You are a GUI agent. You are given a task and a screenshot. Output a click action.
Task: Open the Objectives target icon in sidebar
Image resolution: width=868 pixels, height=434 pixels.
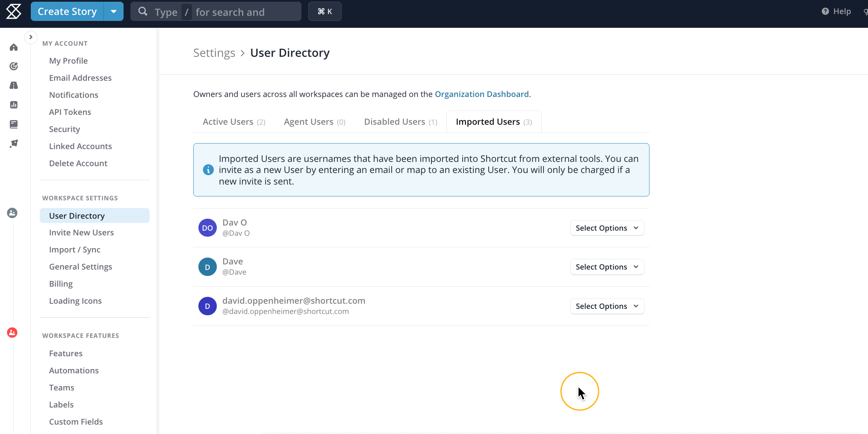[14, 66]
